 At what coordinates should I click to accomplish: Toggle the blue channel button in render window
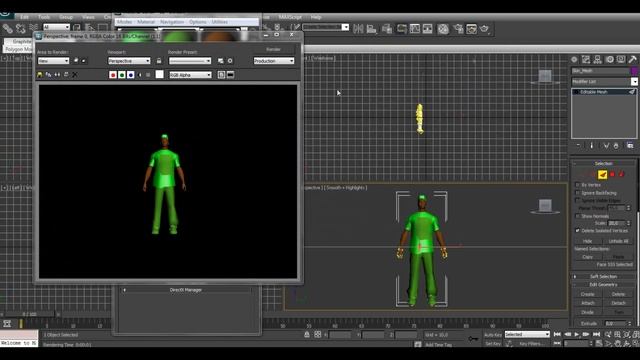click(x=131, y=75)
